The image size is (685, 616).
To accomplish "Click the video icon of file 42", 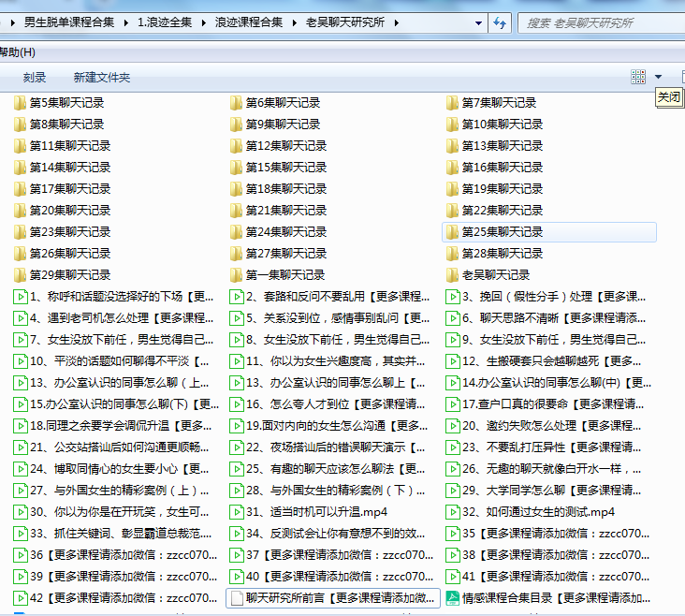I will coord(20,598).
